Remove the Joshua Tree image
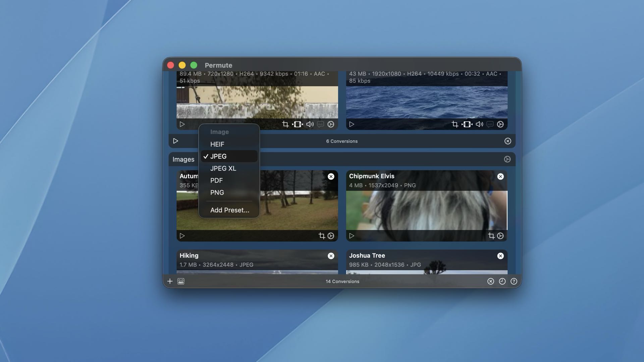Image resolution: width=644 pixels, height=362 pixels. (500, 256)
